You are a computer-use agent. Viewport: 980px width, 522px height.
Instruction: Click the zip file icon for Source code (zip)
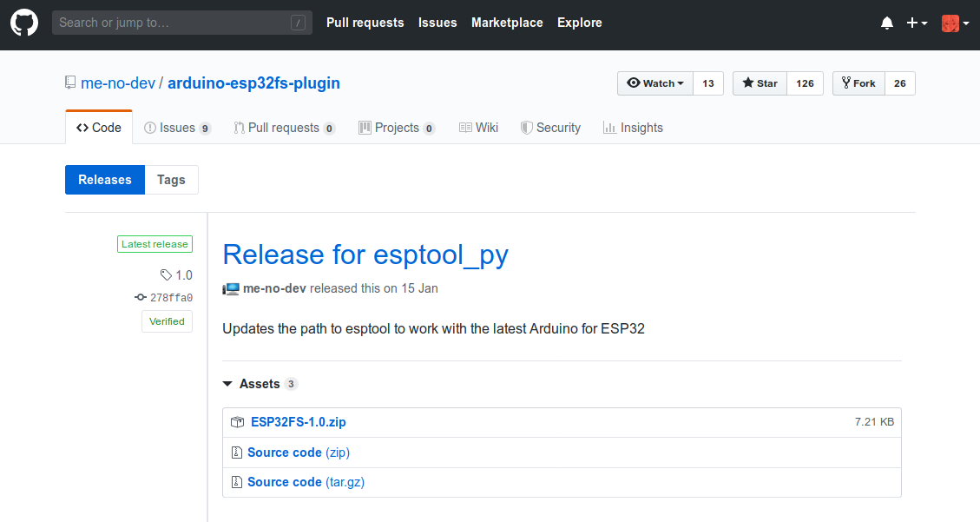236,453
